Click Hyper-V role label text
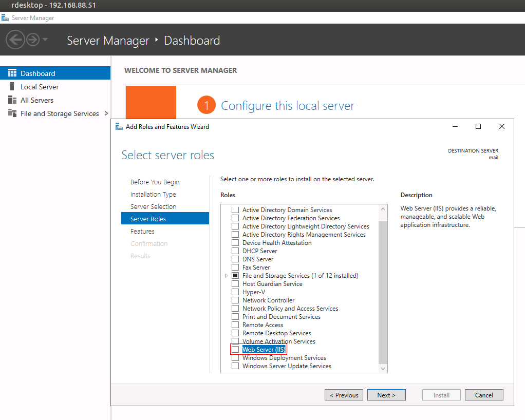The image size is (525, 420). pyautogui.click(x=253, y=292)
